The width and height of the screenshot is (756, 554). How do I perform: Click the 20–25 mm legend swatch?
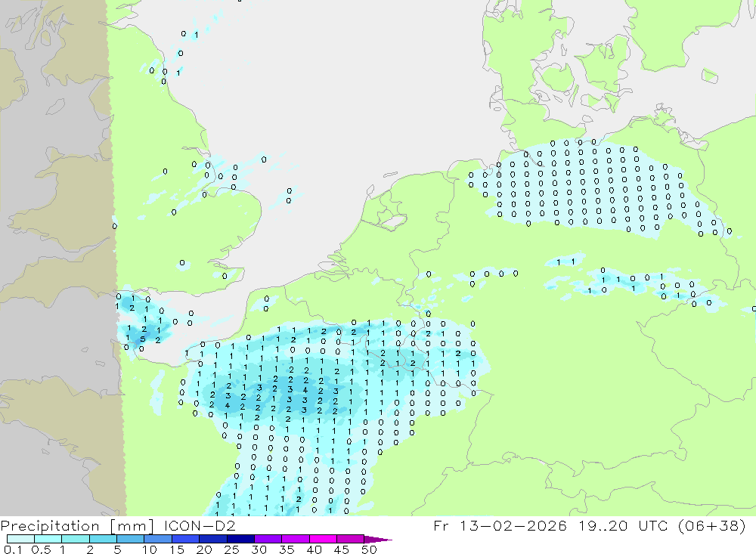pos(212,539)
